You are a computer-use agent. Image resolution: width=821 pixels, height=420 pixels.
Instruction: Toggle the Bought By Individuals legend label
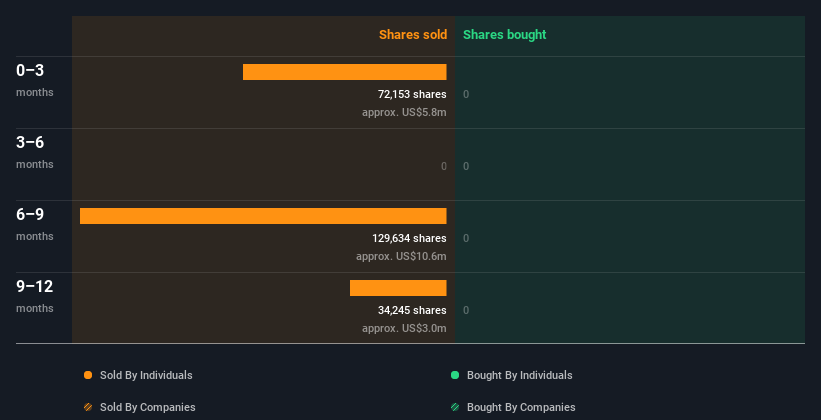pyautogui.click(x=520, y=375)
